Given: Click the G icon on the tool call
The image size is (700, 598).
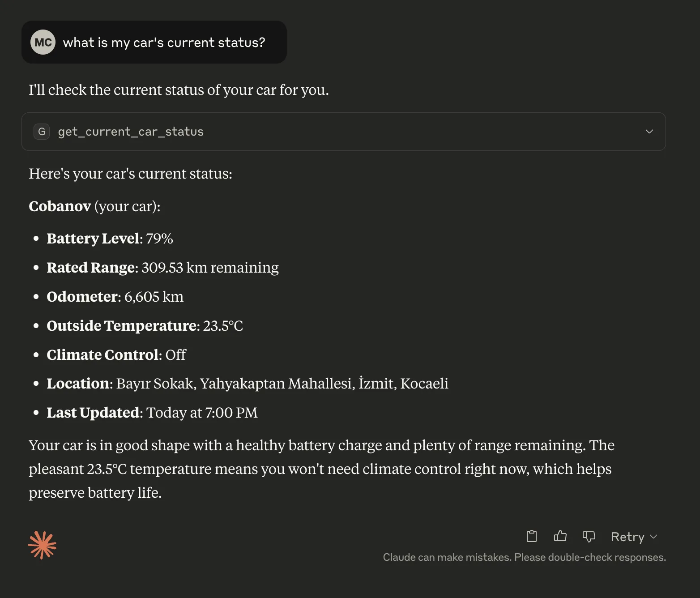Looking at the screenshot, I should pyautogui.click(x=42, y=132).
